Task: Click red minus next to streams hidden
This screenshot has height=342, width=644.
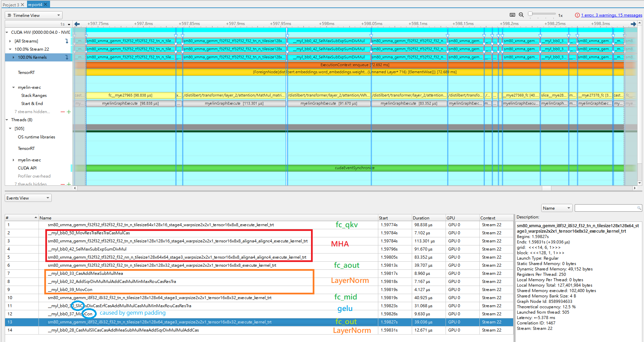Action: (x=63, y=112)
